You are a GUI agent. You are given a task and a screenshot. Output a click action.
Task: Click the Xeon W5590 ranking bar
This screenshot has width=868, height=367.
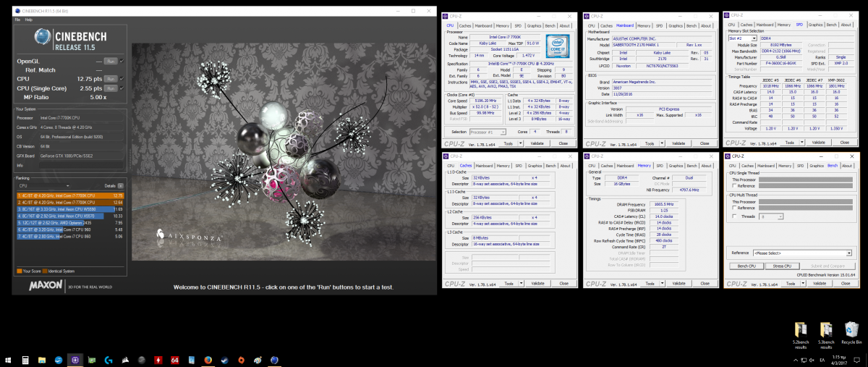coord(70,208)
